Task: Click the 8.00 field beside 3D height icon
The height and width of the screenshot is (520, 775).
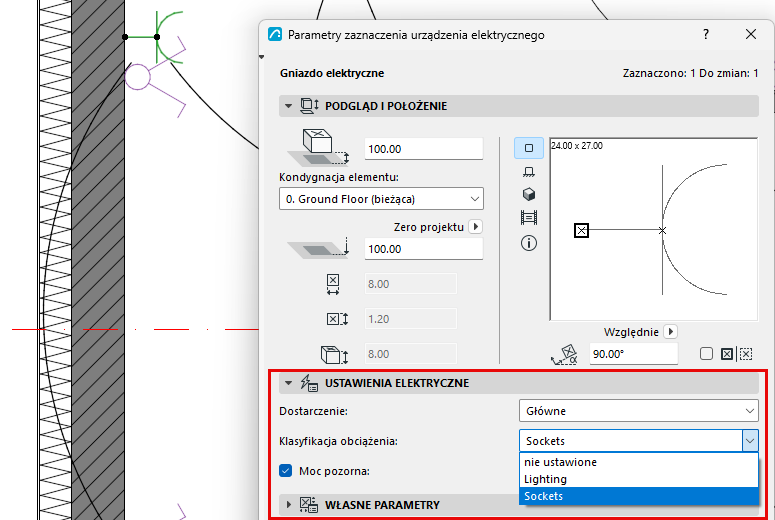Action: (x=410, y=354)
